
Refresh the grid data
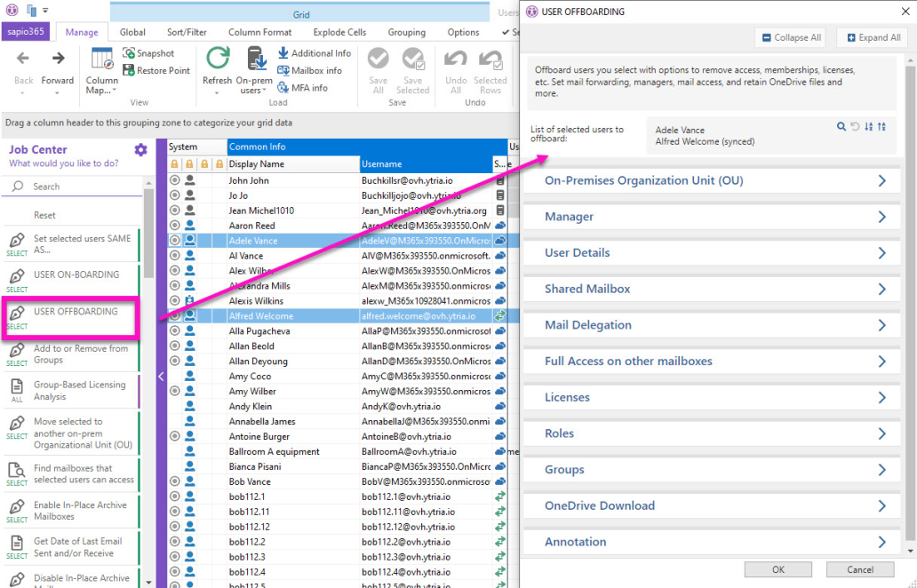pyautogui.click(x=217, y=71)
